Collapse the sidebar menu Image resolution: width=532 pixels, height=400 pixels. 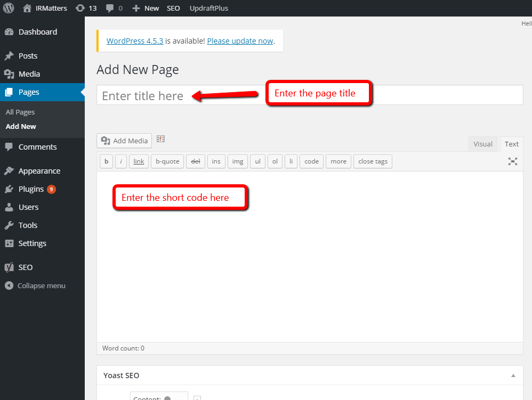tap(35, 285)
